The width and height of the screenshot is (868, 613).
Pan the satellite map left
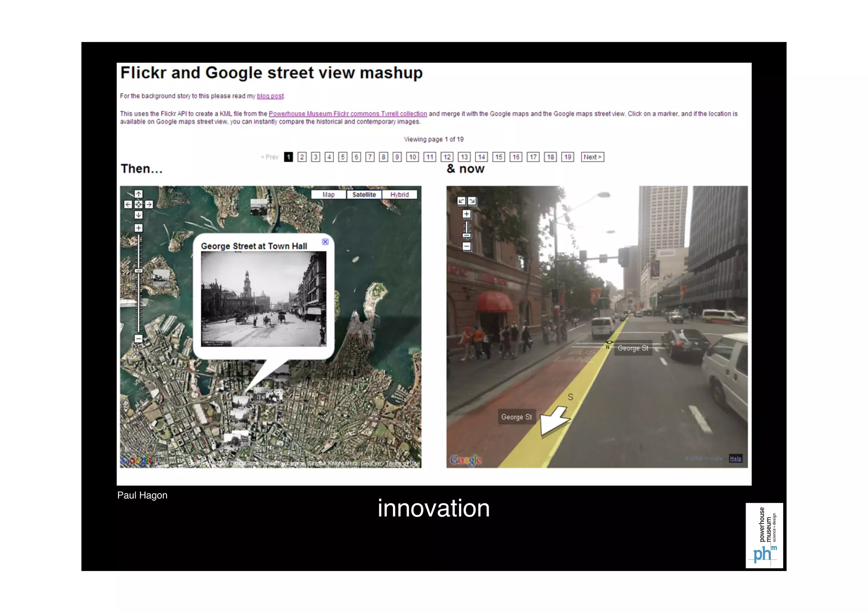tap(128, 205)
